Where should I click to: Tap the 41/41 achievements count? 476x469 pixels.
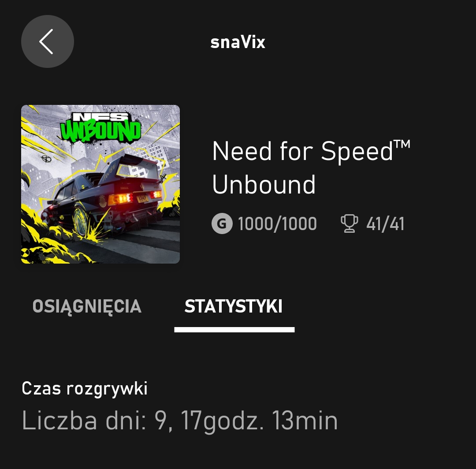pos(385,224)
